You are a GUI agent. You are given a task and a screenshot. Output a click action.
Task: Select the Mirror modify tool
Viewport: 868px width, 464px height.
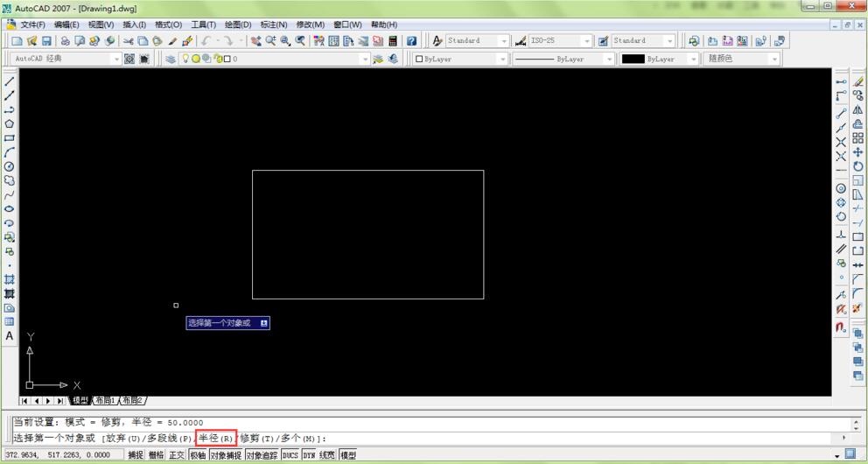[x=857, y=109]
